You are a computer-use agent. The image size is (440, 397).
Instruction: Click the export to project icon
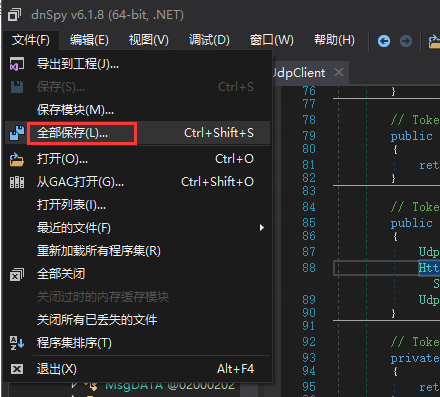(17, 63)
